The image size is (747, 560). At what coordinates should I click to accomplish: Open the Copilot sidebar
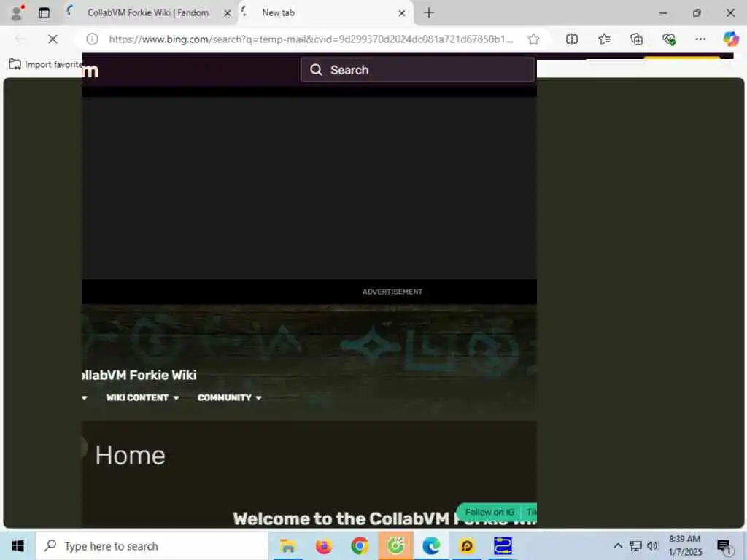(x=731, y=39)
